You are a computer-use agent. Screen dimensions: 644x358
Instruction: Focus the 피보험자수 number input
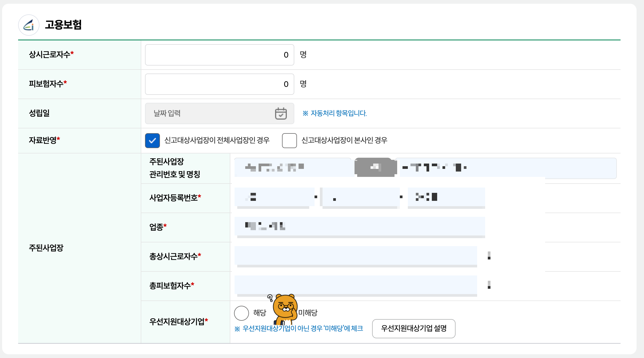click(219, 84)
